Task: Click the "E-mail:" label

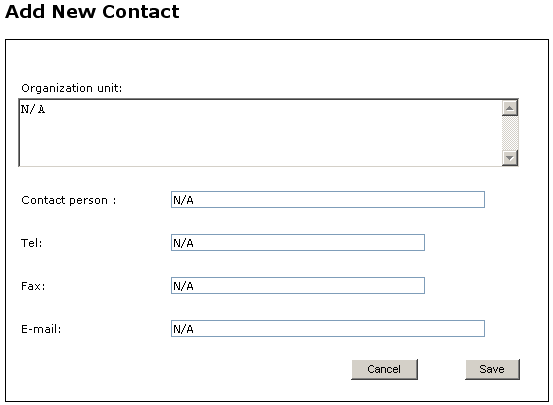Action: pyautogui.click(x=41, y=329)
